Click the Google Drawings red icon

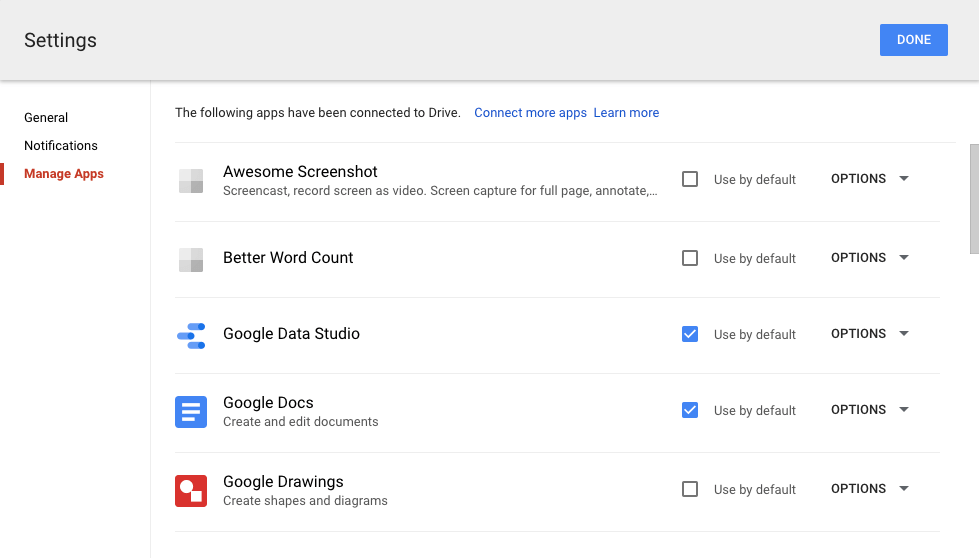tap(191, 491)
